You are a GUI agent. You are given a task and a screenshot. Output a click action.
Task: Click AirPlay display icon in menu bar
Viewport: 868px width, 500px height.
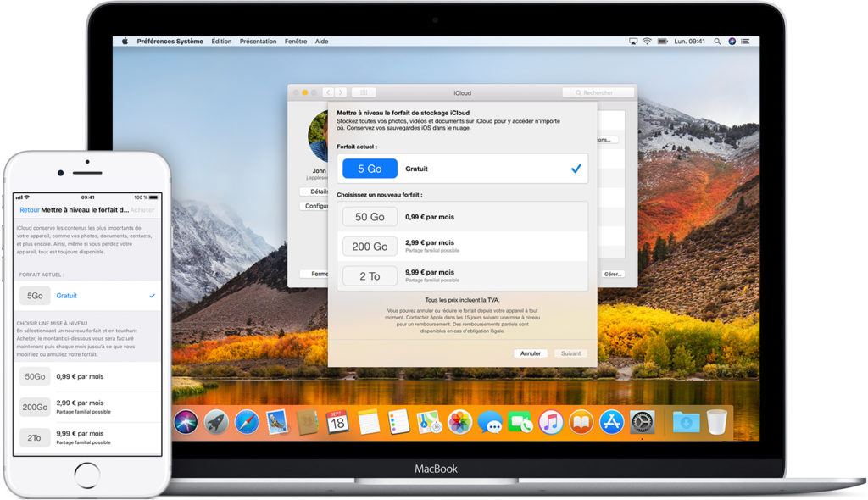(x=632, y=41)
